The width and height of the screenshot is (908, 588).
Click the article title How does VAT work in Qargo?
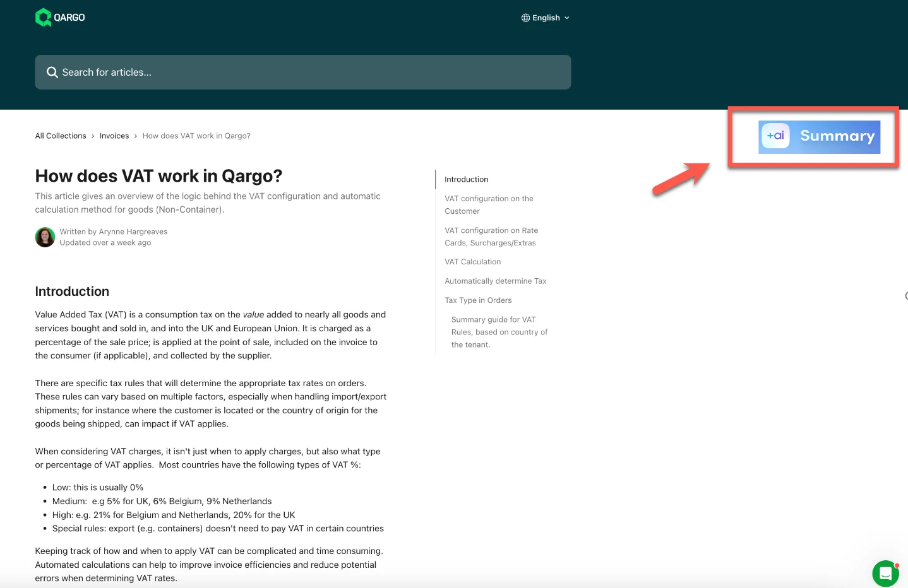(x=158, y=176)
